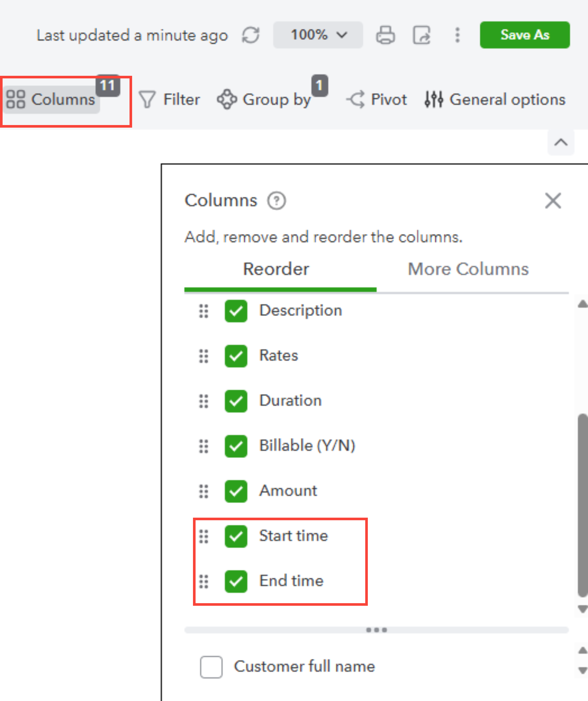Click the export report icon
This screenshot has width=588, height=701.
pyautogui.click(x=422, y=35)
